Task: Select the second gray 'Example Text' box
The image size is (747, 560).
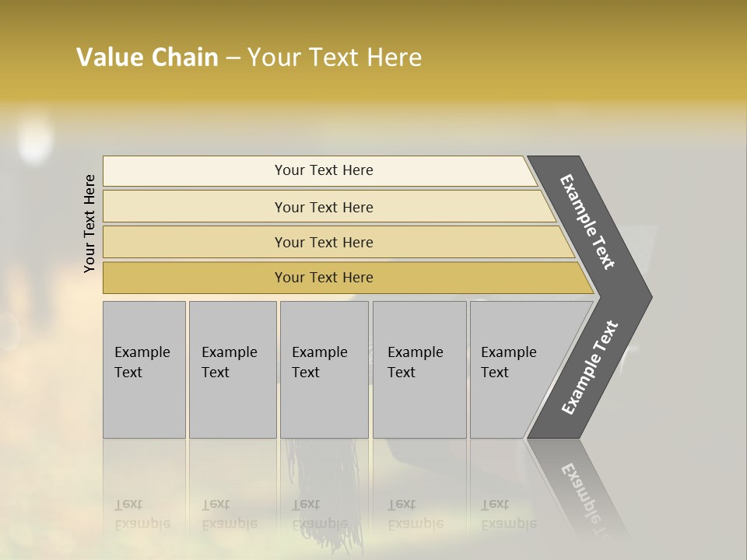Action: (232, 369)
